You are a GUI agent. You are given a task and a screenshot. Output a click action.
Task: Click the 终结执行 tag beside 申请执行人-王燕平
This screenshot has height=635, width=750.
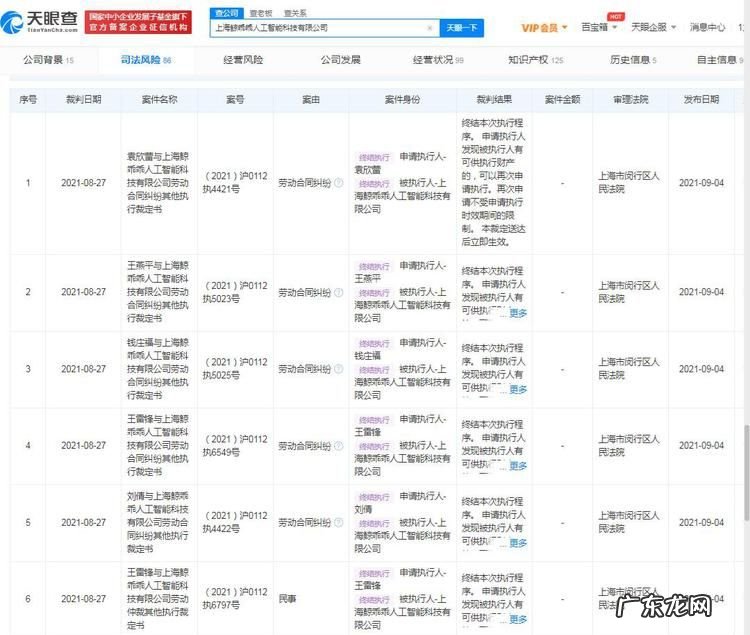tap(374, 266)
